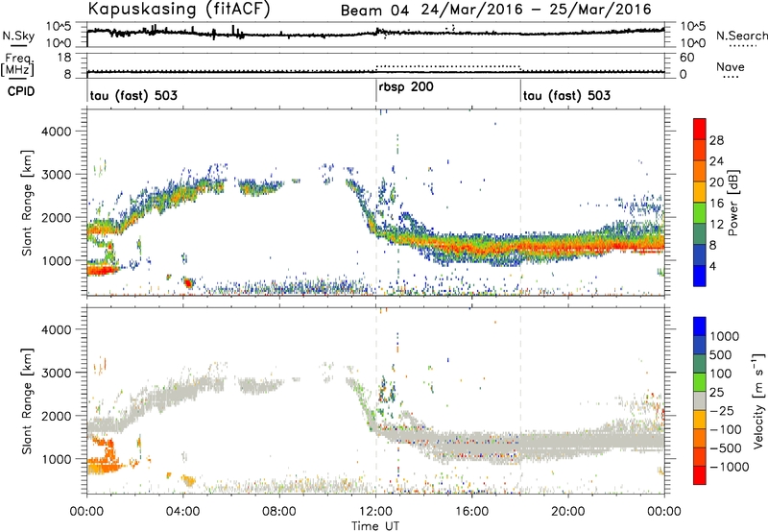Viewport: 768px width, 532px height.
Task: Click "3000" range tick in power panel
Action: (x=57, y=175)
